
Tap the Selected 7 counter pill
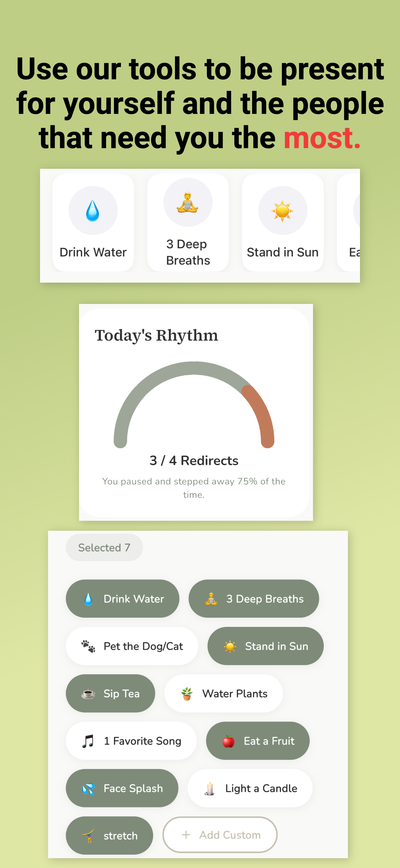pyautogui.click(x=104, y=548)
